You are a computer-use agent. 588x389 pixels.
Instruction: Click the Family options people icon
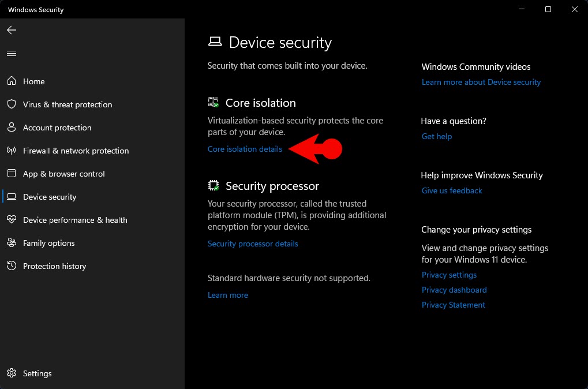click(12, 243)
